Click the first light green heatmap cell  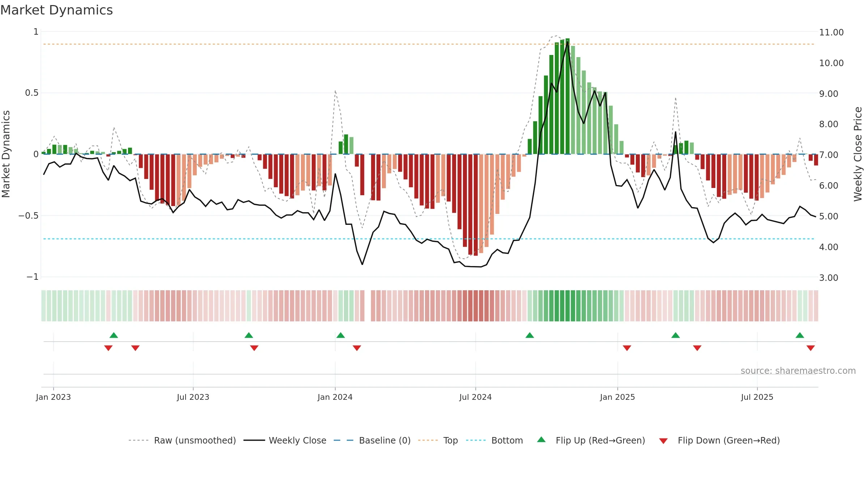pyautogui.click(x=43, y=306)
